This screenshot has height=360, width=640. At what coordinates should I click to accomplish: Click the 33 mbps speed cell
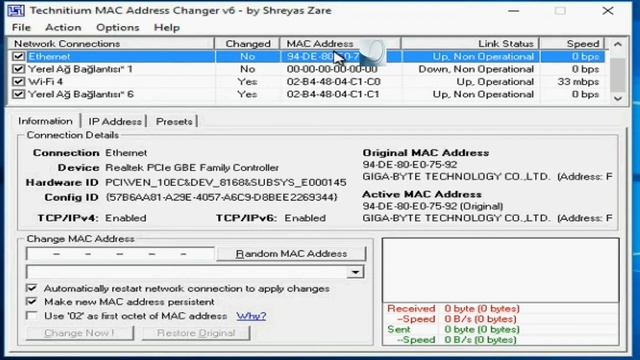click(x=578, y=82)
